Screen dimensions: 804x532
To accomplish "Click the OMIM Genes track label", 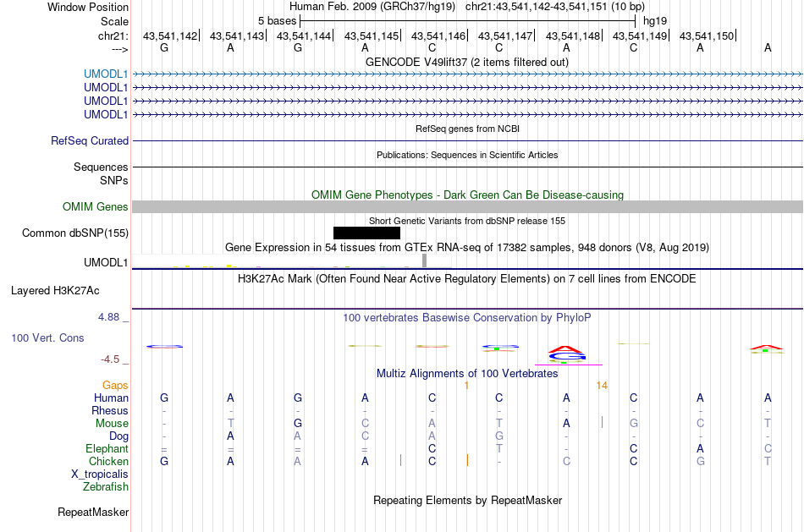I will 96,206.
